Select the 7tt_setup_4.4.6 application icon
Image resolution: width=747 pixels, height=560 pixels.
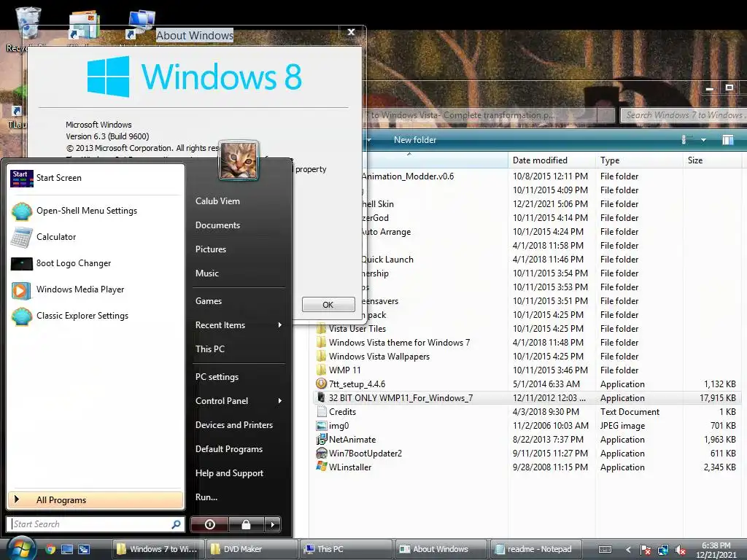[x=322, y=384]
